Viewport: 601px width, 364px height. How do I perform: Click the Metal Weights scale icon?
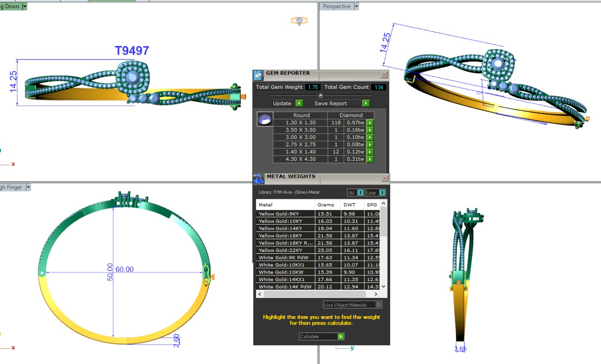coord(258,179)
